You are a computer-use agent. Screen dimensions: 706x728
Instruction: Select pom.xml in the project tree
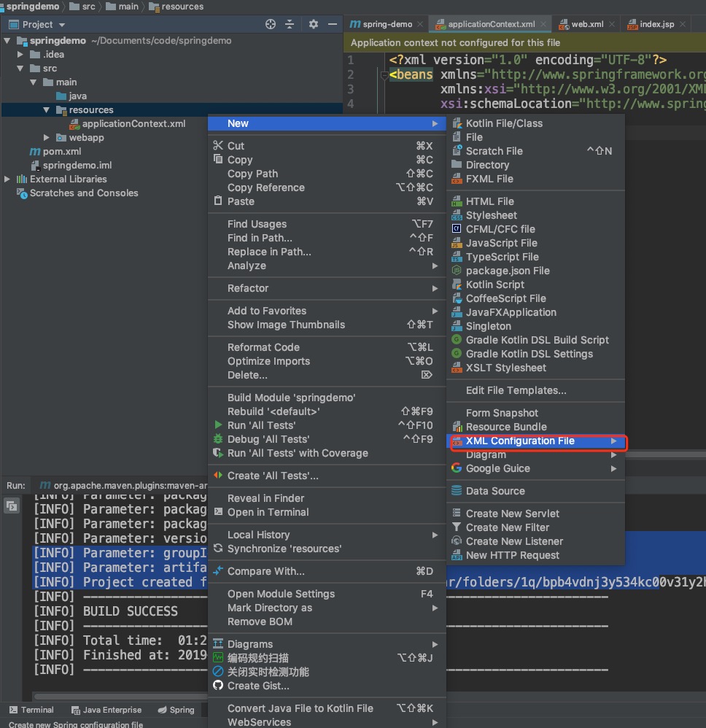[62, 152]
